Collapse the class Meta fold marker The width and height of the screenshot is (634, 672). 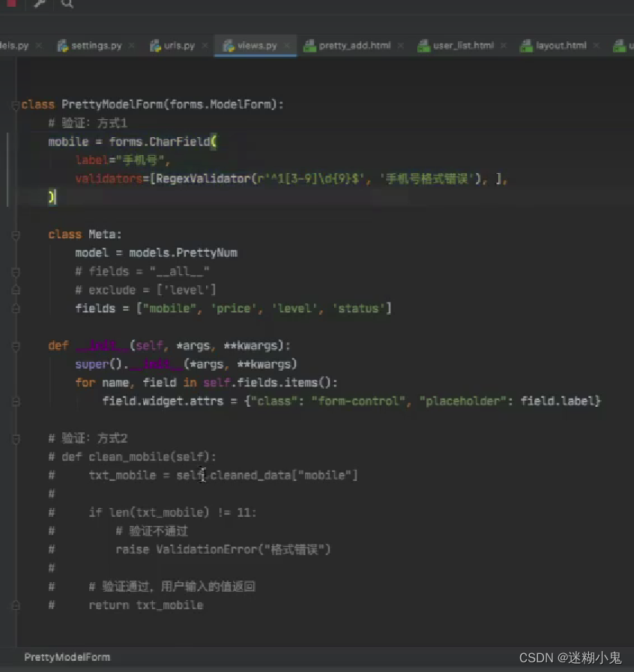tap(16, 234)
